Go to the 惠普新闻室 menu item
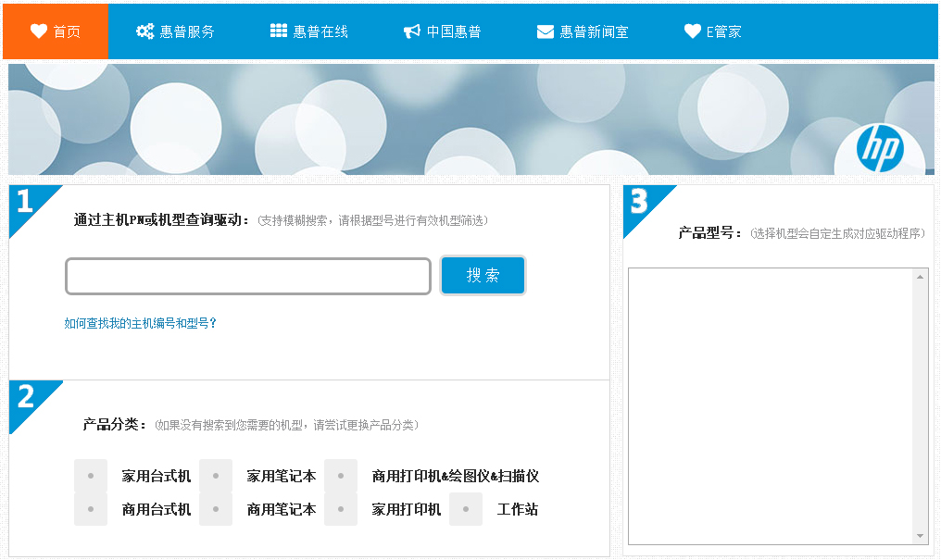This screenshot has height=560, width=941. click(594, 31)
